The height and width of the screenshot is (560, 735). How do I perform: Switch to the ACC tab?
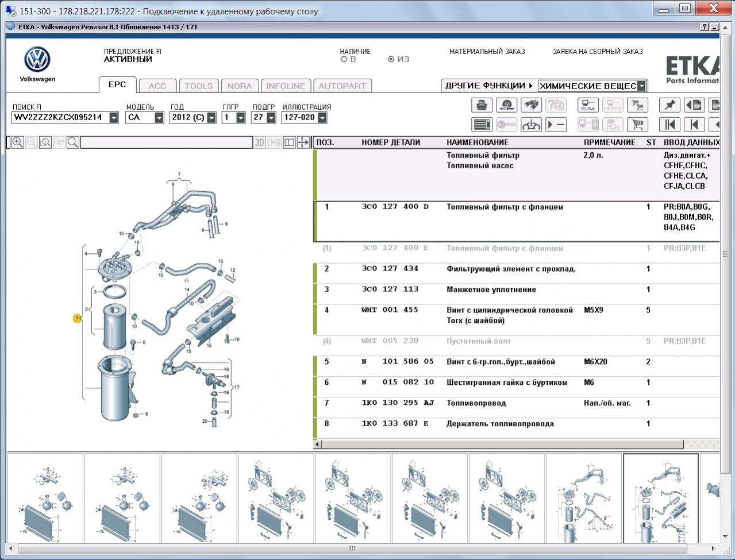[x=157, y=86]
